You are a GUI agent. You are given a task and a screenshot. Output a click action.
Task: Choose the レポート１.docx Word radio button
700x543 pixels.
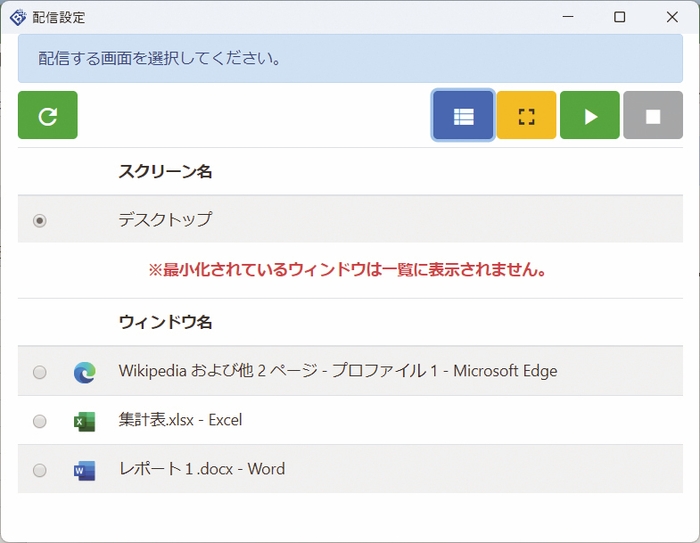click(x=40, y=470)
